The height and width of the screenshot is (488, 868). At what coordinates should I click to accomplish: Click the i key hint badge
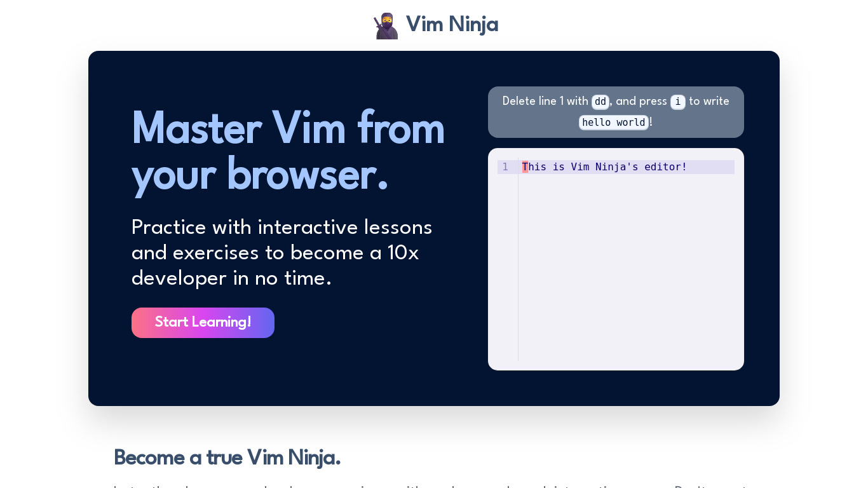tap(678, 102)
